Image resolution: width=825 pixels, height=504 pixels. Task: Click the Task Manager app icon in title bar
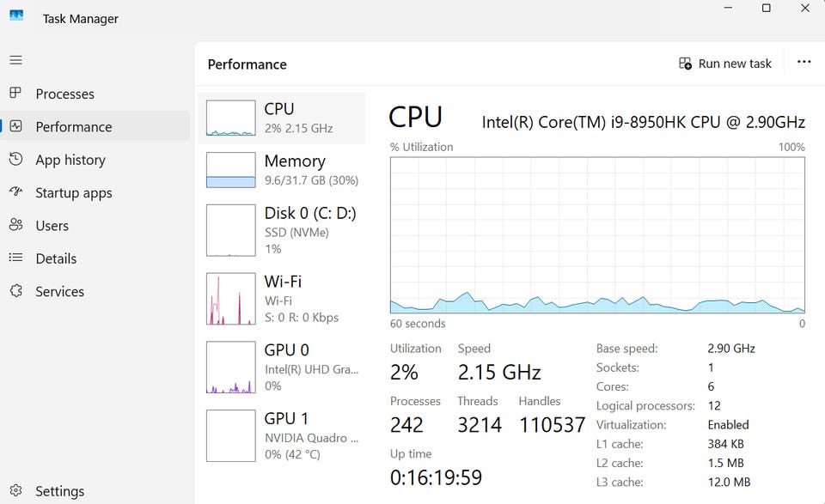(x=16, y=16)
